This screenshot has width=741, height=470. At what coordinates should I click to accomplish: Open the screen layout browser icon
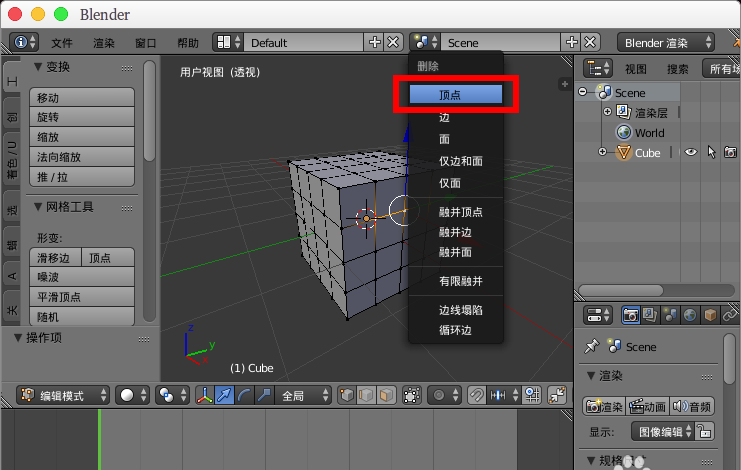[x=229, y=43]
